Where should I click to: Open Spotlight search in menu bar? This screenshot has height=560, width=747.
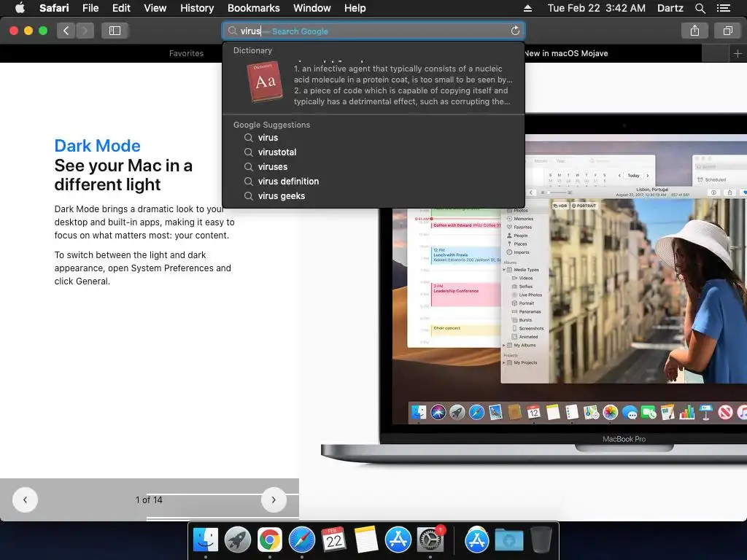(x=700, y=8)
